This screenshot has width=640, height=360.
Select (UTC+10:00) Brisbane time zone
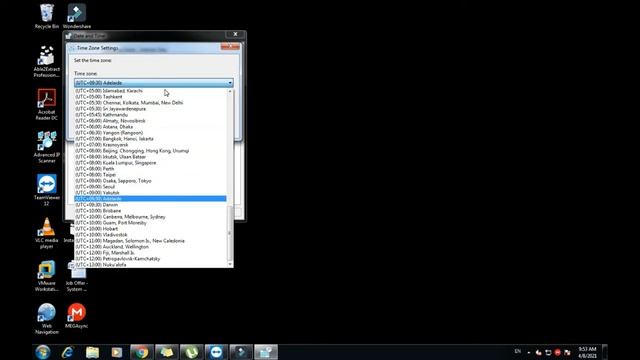point(150,211)
